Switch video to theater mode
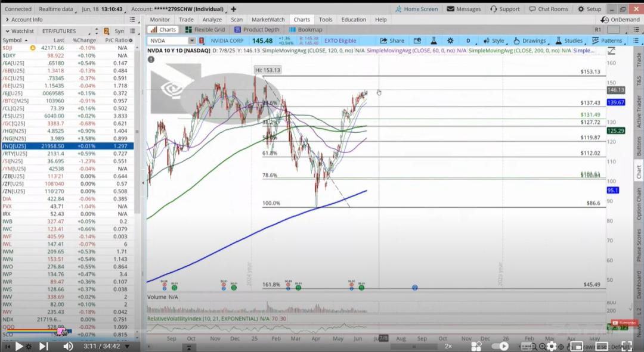Image resolution: width=644 pixels, height=352 pixels. 602,346
